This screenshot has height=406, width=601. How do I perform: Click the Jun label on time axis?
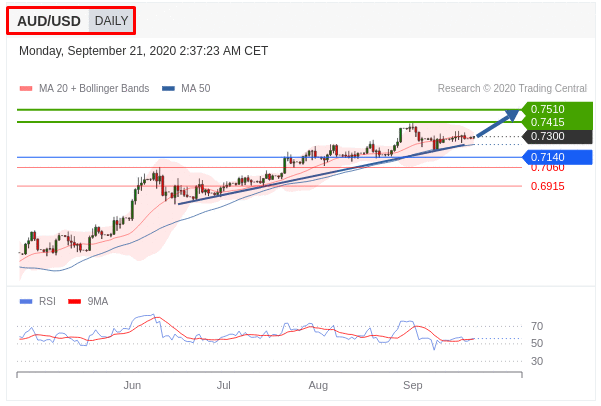coord(132,385)
